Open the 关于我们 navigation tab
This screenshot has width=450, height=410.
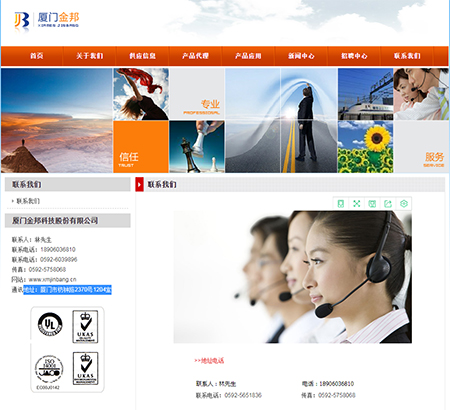[90, 56]
